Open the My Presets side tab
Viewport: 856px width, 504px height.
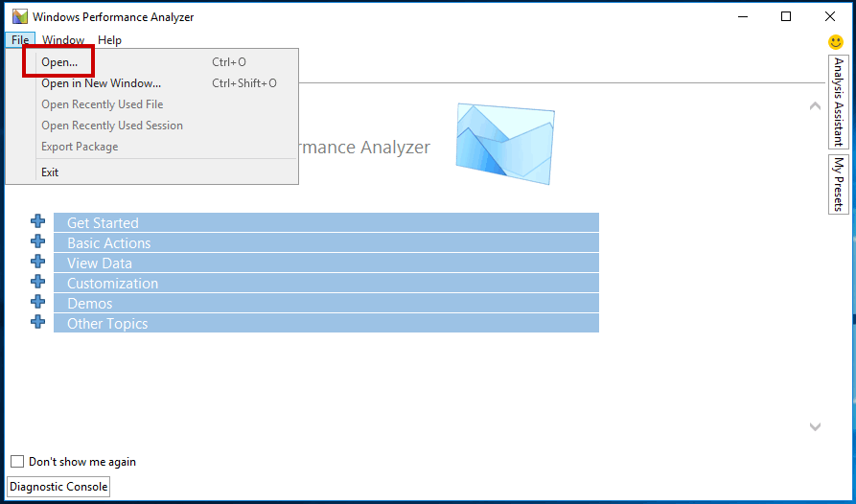pos(839,184)
